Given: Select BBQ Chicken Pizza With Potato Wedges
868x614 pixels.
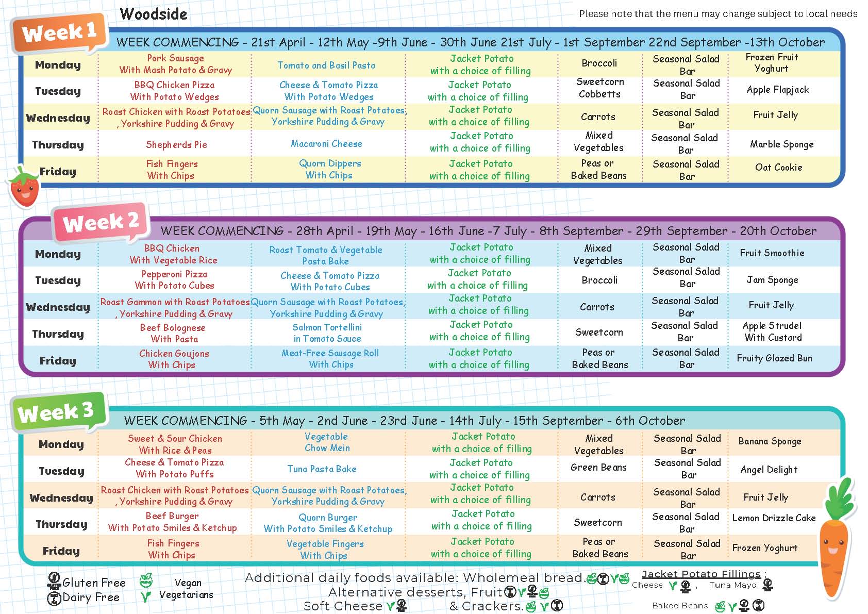Looking at the screenshot, I should tap(174, 91).
